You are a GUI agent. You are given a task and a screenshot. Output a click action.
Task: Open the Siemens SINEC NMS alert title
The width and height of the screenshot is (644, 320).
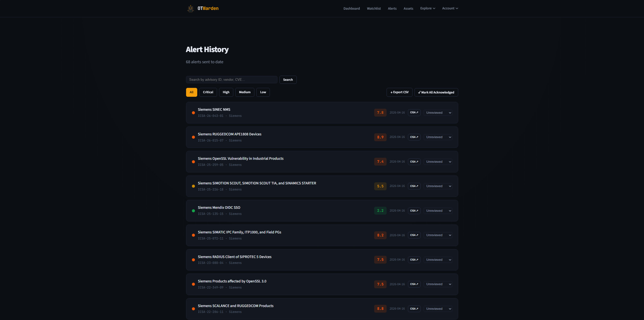point(214,109)
